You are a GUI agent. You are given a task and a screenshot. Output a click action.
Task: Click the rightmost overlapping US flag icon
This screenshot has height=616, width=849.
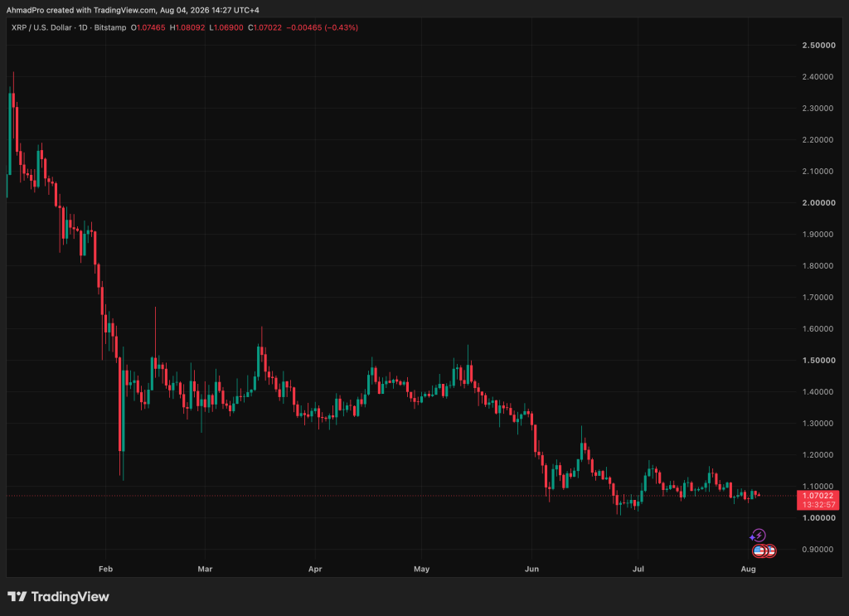[771, 551]
